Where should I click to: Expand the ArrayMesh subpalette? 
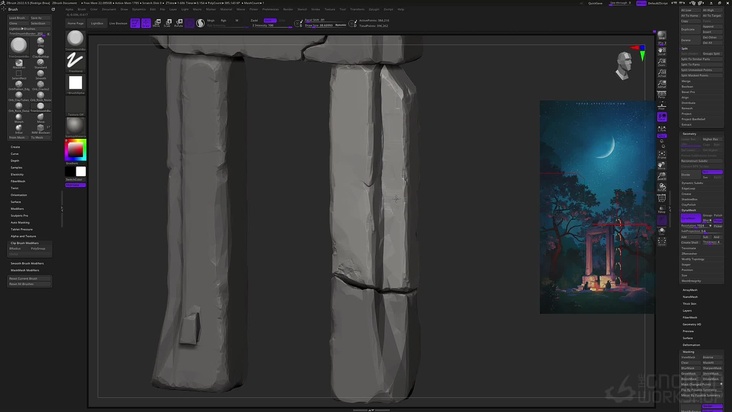click(690, 290)
